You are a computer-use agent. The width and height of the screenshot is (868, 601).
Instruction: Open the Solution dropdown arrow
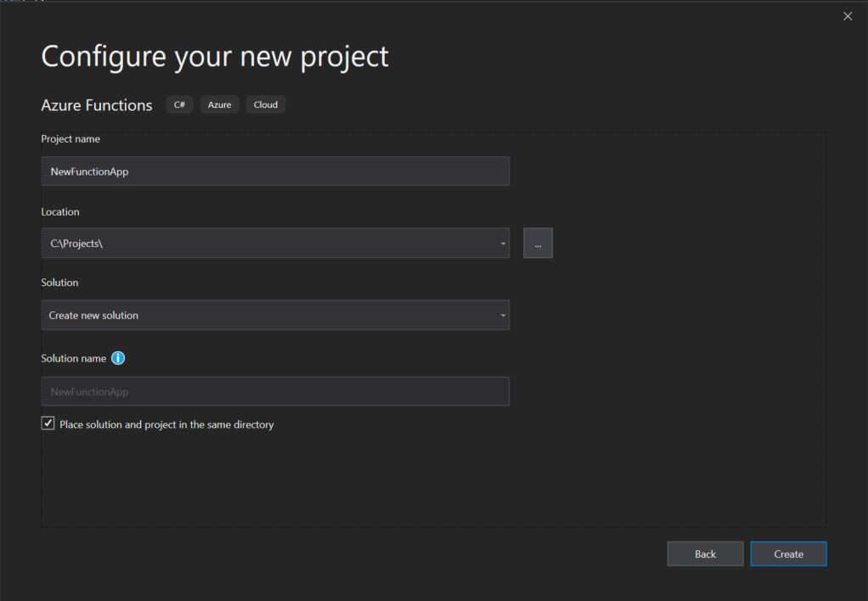(x=503, y=316)
